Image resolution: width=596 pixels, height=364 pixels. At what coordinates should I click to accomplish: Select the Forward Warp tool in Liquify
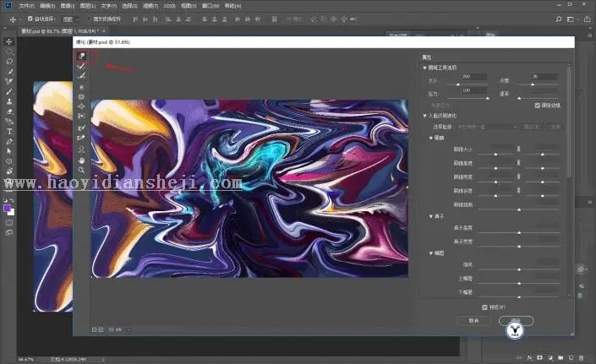click(81, 57)
